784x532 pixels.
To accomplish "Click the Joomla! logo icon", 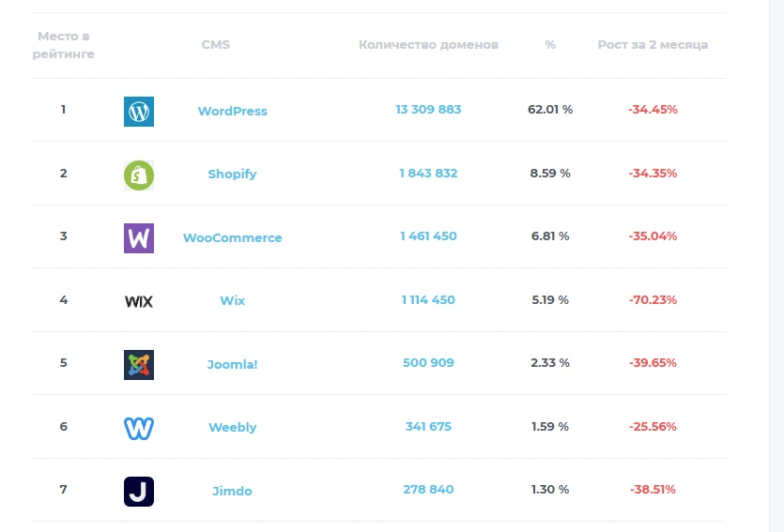I will tap(139, 365).
